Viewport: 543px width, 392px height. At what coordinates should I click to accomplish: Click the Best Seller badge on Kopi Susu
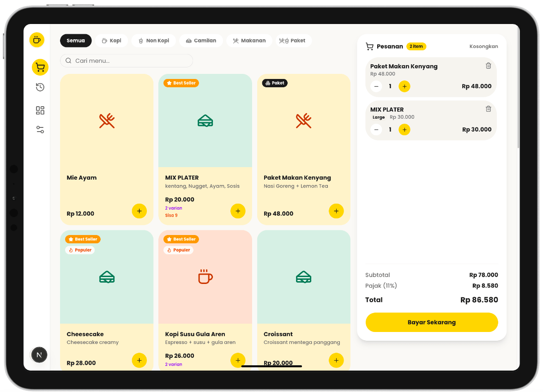181,239
